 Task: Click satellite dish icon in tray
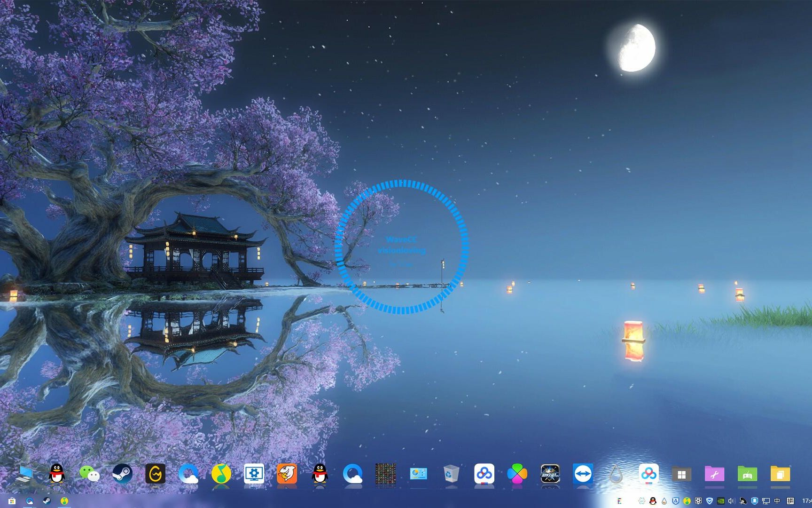click(x=743, y=501)
